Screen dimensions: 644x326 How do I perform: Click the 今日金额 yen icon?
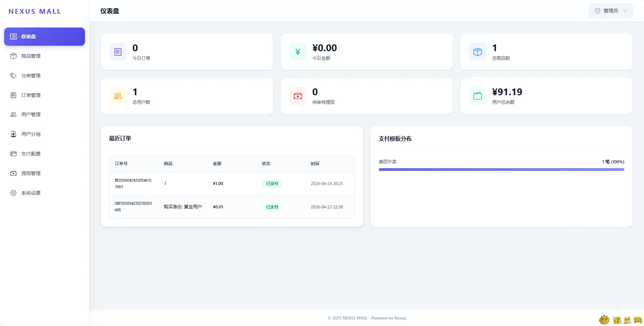click(298, 52)
